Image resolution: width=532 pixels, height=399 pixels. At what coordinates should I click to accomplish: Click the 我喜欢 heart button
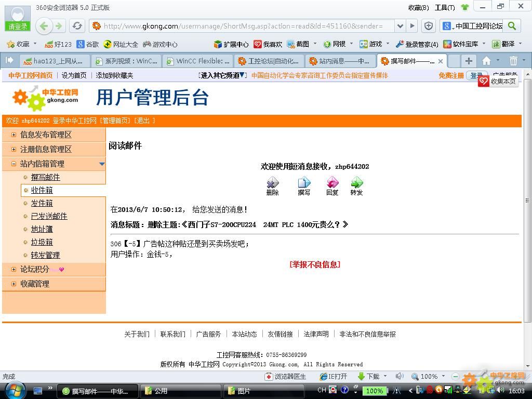(268, 44)
